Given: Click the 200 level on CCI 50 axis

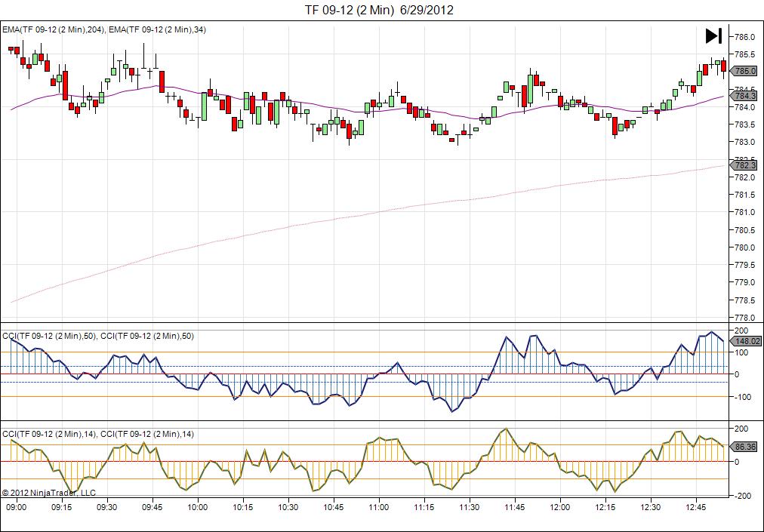Looking at the screenshot, I should click(740, 331).
